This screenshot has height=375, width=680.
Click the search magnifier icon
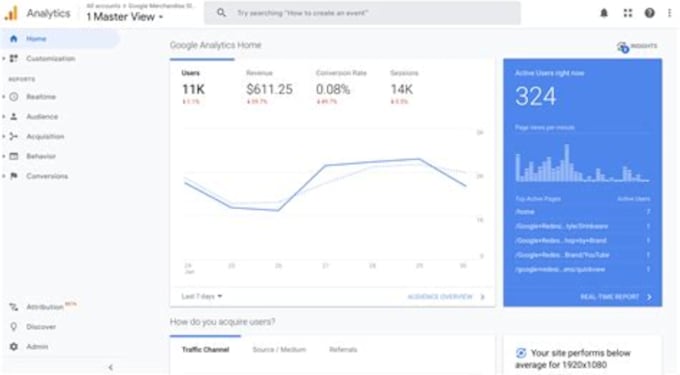coord(221,13)
